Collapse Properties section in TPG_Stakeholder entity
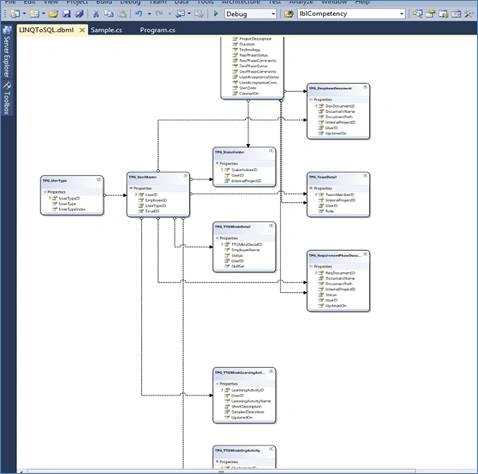The height and width of the screenshot is (474, 478). point(217,163)
